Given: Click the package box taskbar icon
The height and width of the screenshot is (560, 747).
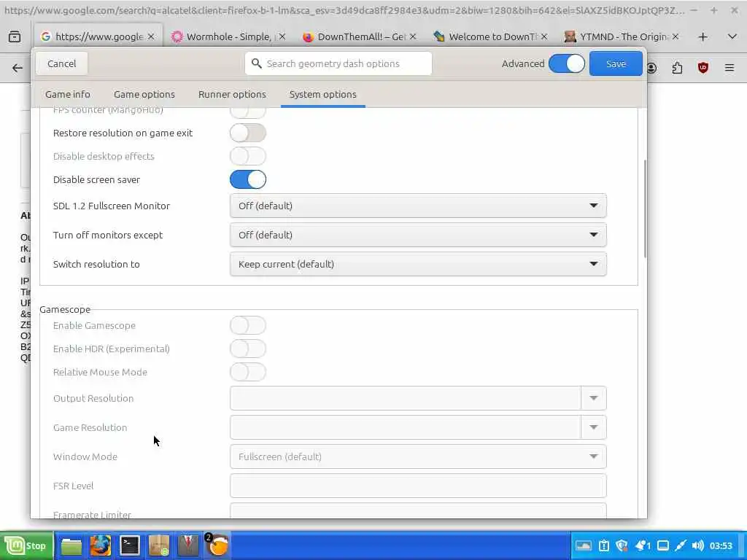Looking at the screenshot, I should coord(158,545).
